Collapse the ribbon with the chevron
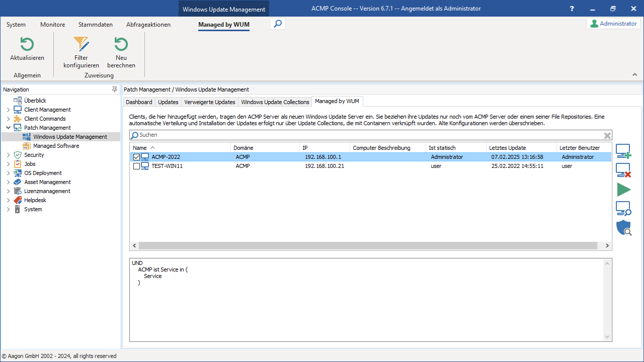The width and height of the screenshot is (644, 362). 634,74
